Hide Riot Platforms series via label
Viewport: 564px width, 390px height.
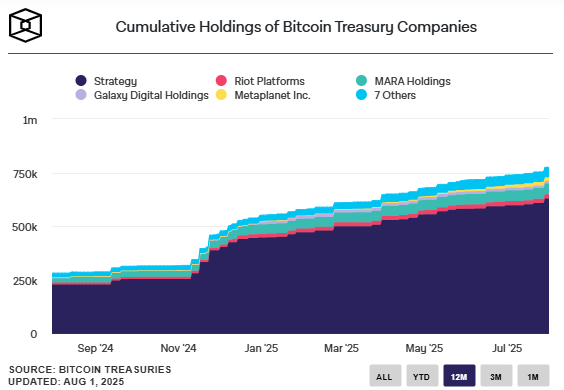269,81
